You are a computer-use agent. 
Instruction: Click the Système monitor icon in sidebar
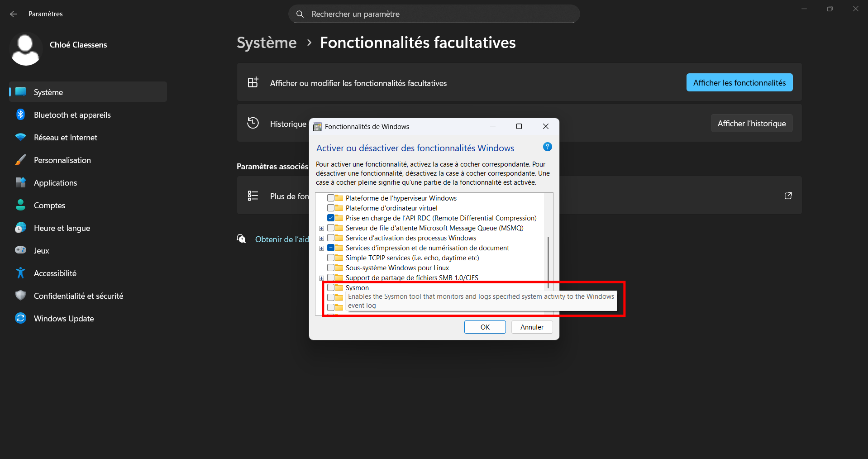point(21,92)
